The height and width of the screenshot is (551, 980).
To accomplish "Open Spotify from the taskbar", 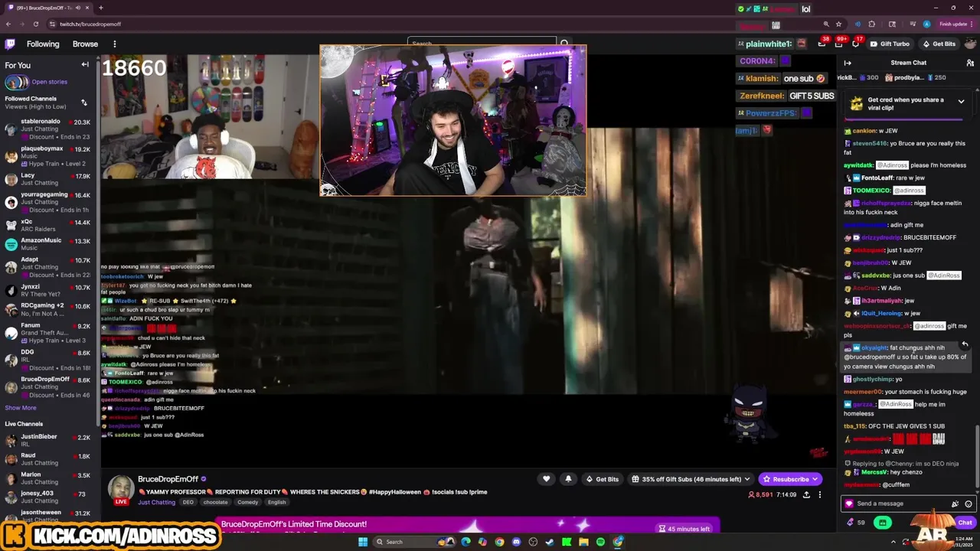I will pos(600,542).
